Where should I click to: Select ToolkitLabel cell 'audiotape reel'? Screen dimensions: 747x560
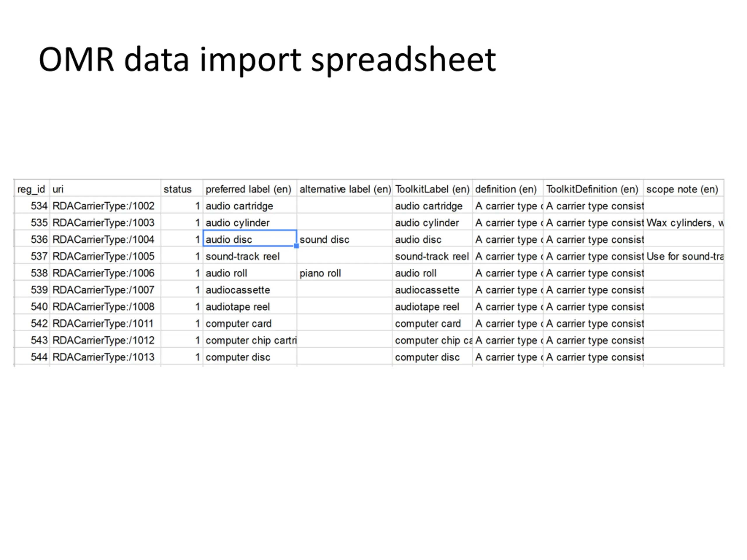[432, 306]
